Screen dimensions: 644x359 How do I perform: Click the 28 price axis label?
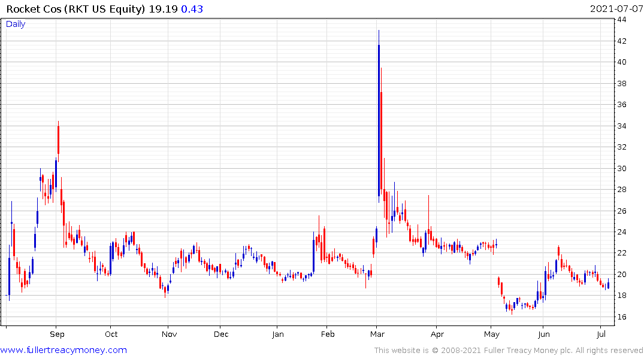click(x=621, y=190)
